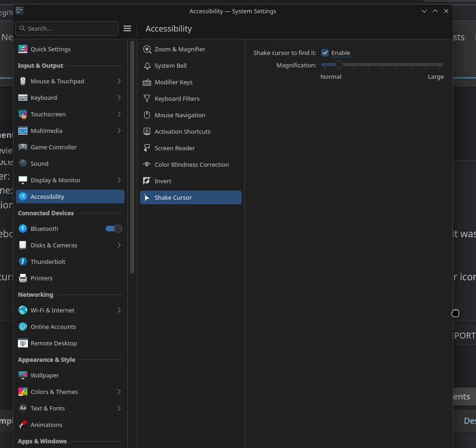Viewport: 476px width, 448px height.
Task: Click the Magnification slider track
Action: point(389,65)
